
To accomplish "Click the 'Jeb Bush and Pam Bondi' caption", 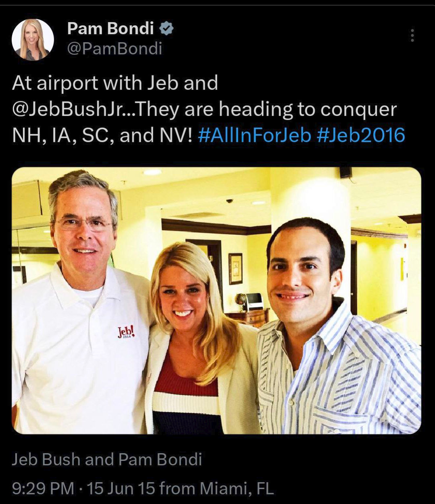I will click(107, 459).
